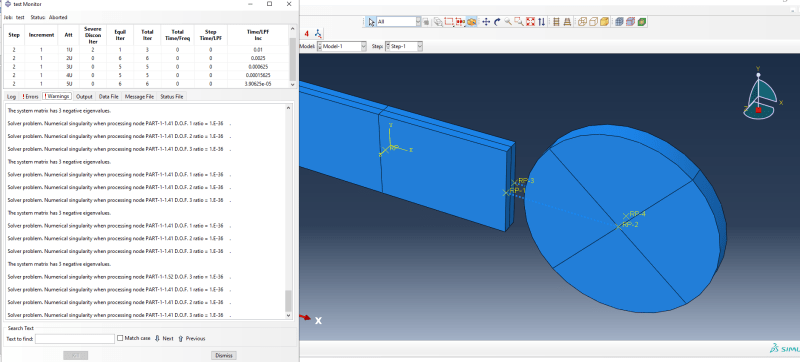
Task: Click the Text to find input field
Action: pos(75,339)
